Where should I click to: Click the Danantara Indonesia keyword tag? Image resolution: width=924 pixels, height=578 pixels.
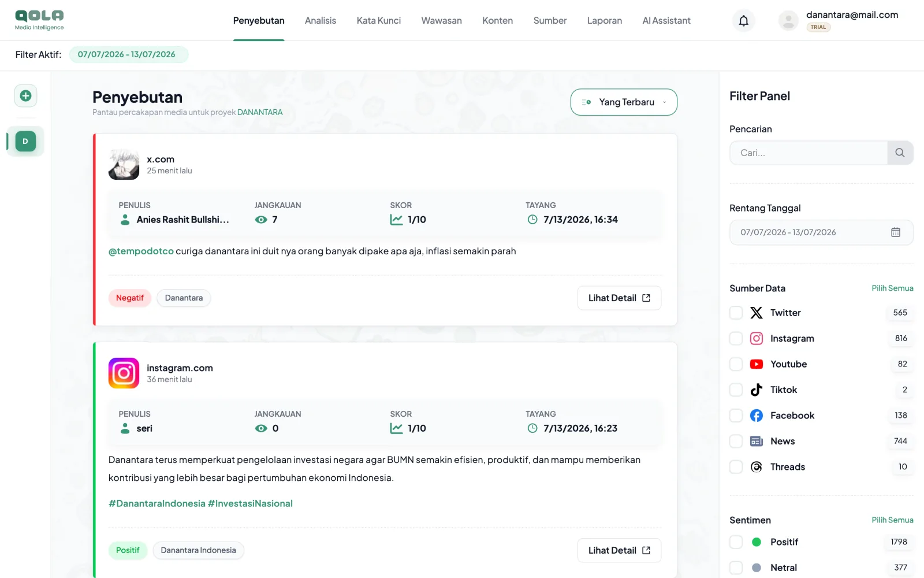click(198, 550)
